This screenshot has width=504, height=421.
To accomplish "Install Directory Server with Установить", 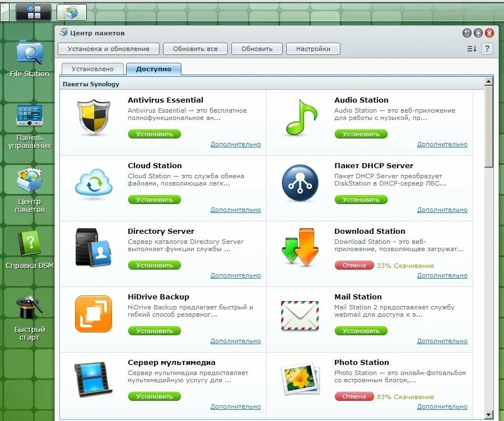I will click(155, 265).
